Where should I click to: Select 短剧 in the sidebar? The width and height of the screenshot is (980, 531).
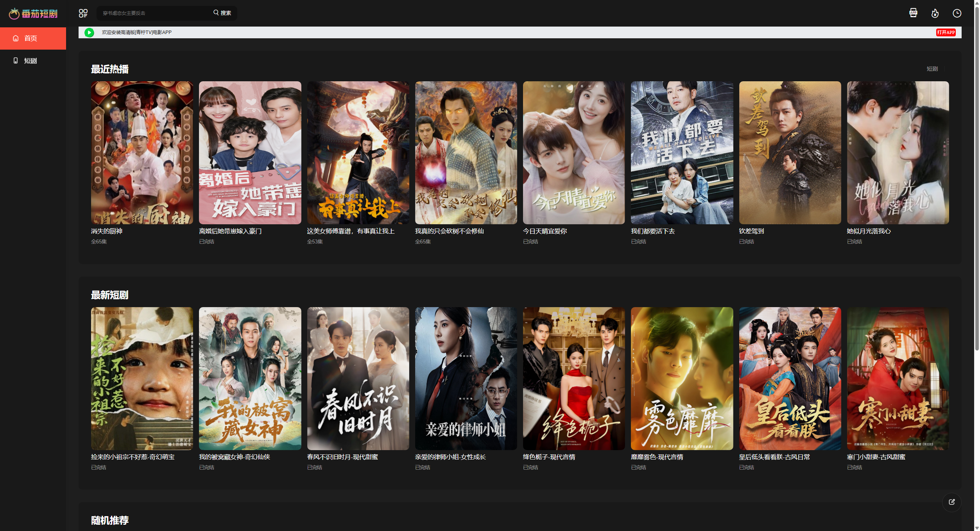33,61
